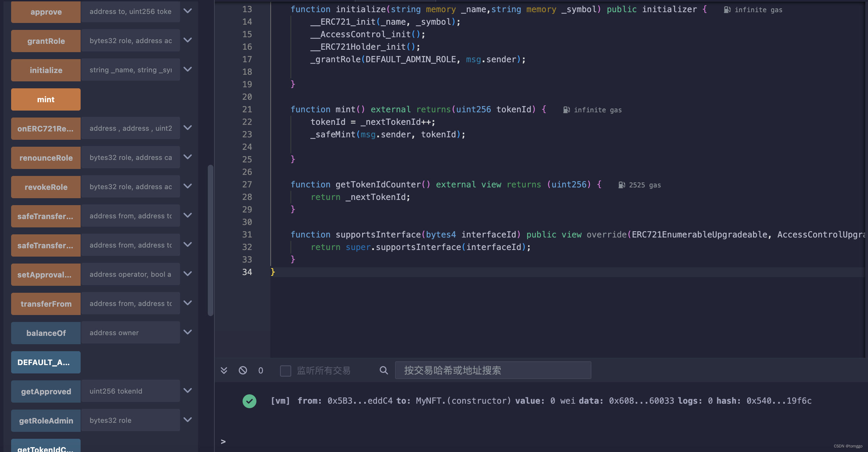Click the green checkmark on the constructor transaction
Viewport: 868px width, 452px height.
tap(249, 401)
